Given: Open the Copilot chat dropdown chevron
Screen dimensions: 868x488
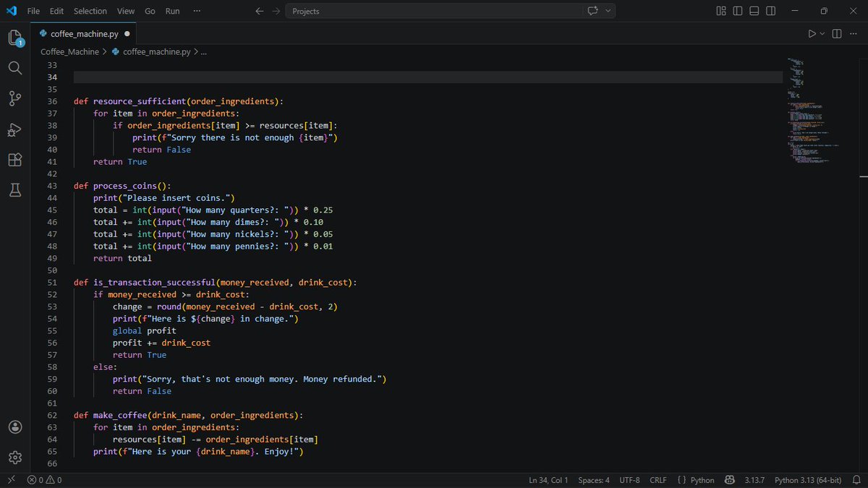Looking at the screenshot, I should (x=608, y=11).
